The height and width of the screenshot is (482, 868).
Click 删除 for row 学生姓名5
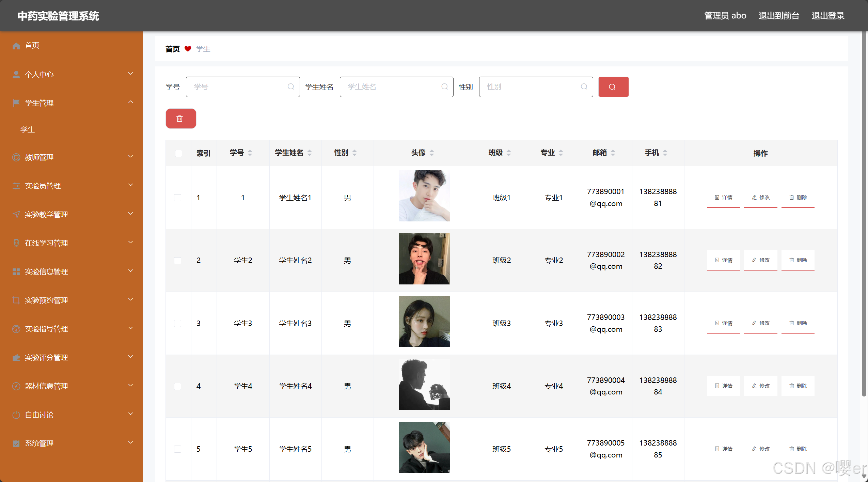pyautogui.click(x=798, y=449)
